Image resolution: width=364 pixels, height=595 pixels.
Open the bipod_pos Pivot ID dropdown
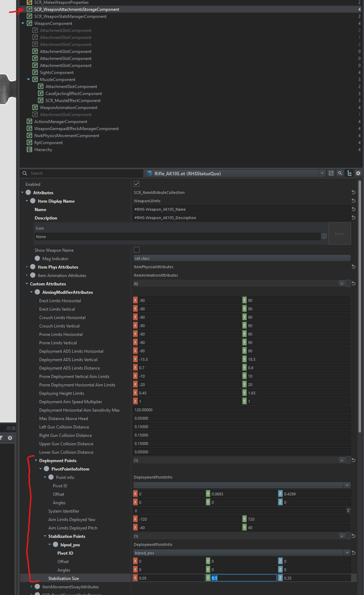347,553
